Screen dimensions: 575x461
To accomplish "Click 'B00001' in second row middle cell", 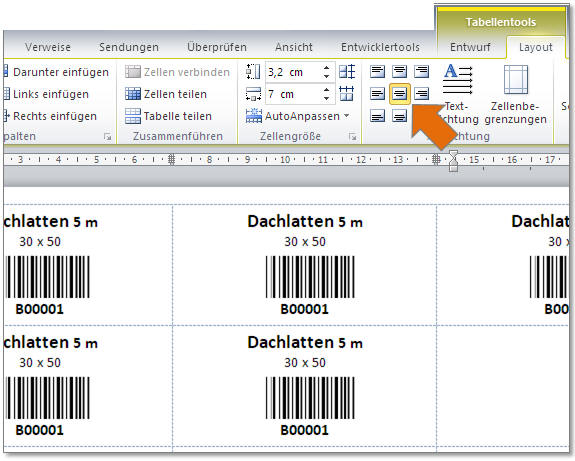I will [304, 430].
